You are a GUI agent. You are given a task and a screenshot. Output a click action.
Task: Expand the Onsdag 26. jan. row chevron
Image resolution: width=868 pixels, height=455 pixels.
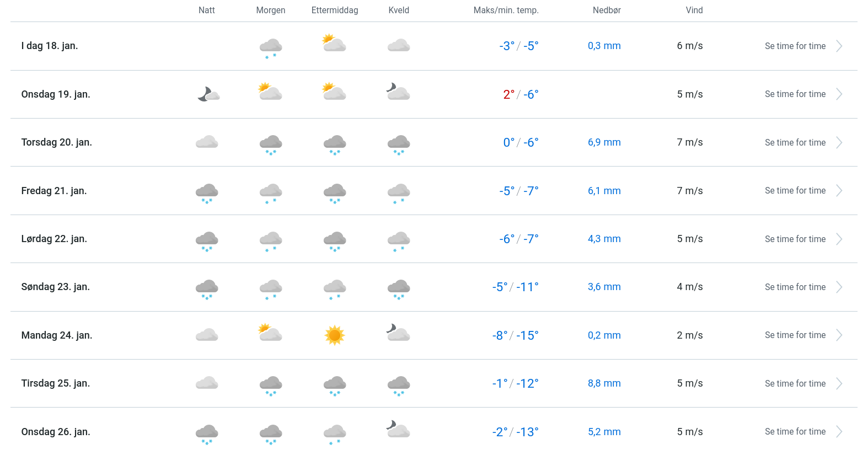pos(839,432)
